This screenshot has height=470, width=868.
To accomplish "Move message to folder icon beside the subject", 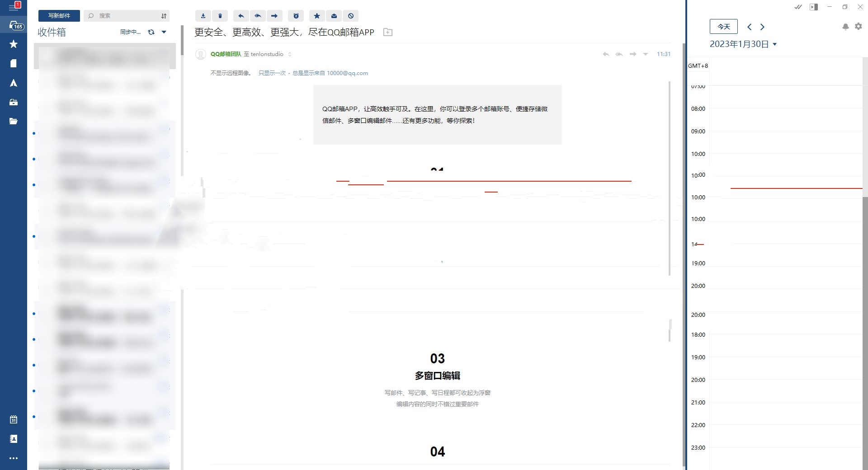I will click(388, 32).
